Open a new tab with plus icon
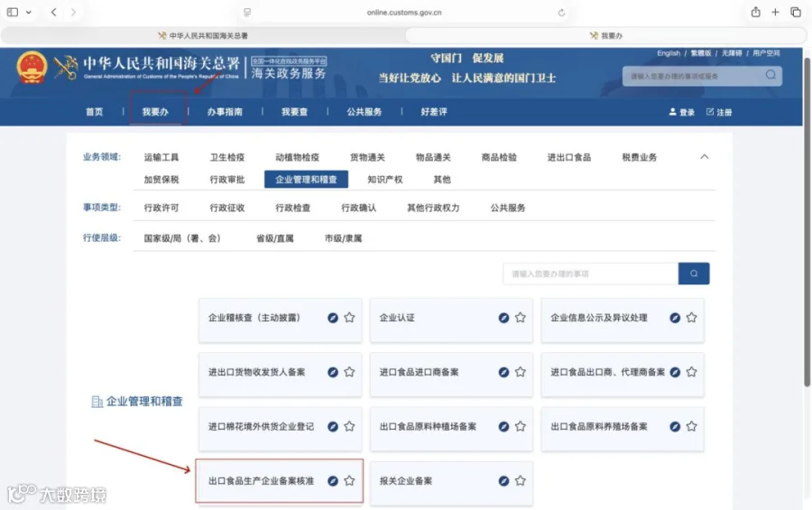Screen dimensions: 812x510 point(775,12)
